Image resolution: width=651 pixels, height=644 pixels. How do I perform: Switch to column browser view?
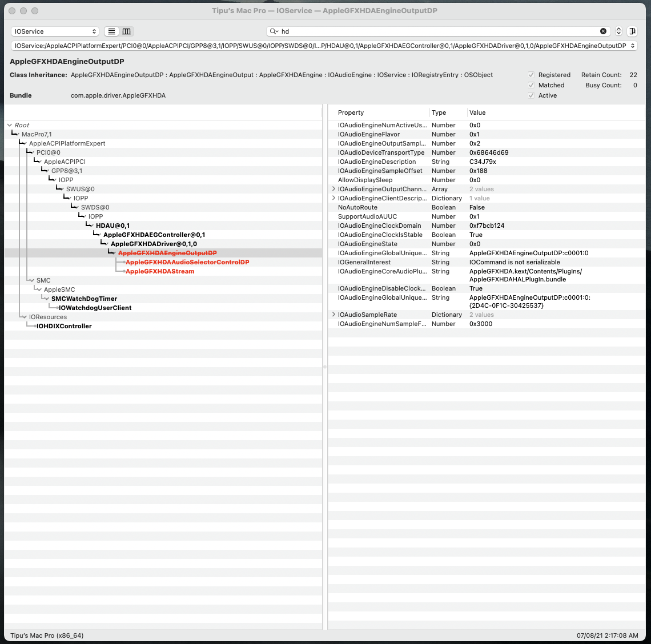tap(127, 31)
